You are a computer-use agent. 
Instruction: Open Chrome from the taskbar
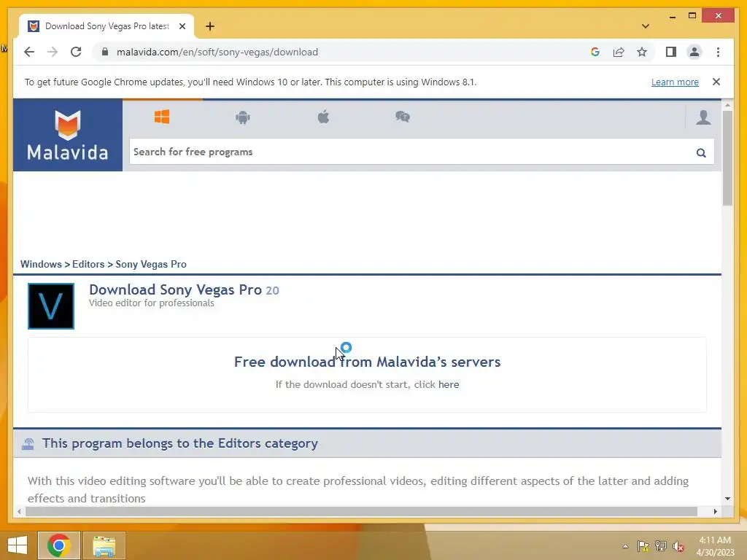(59, 545)
